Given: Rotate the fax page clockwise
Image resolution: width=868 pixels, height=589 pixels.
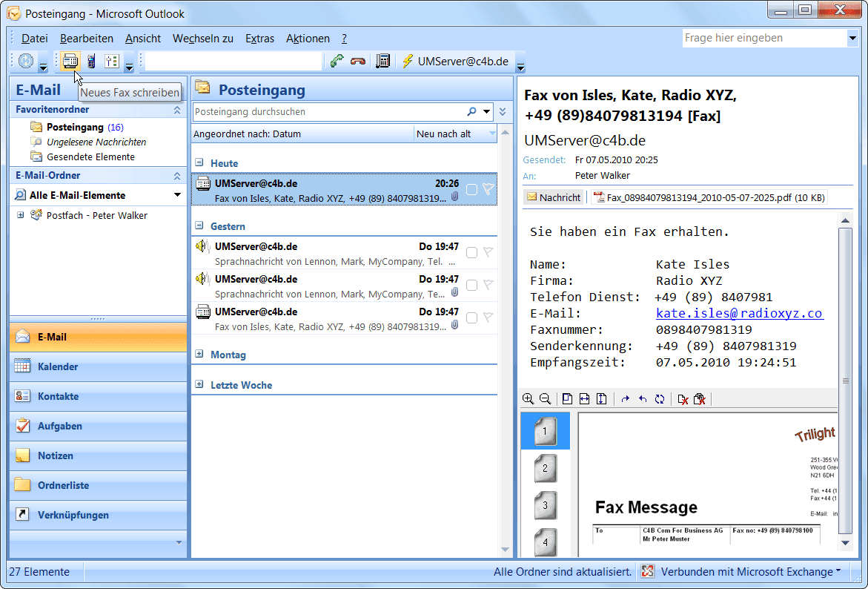Looking at the screenshot, I should click(x=626, y=399).
